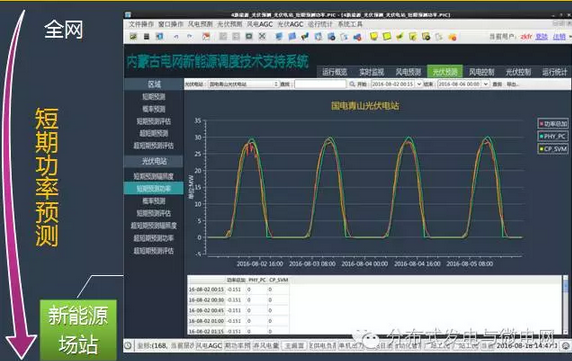Switch to the 风电控制 tab
Image resolution: width=572 pixels, height=361 pixels.
481,72
